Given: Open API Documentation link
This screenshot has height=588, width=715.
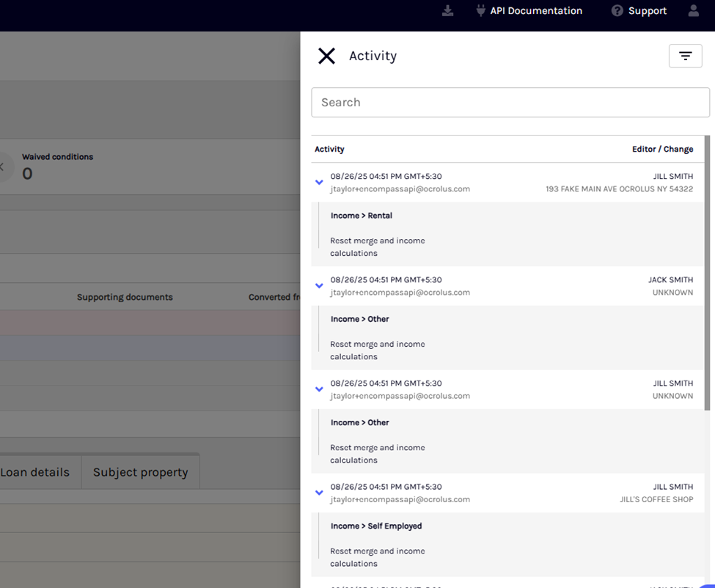Looking at the screenshot, I should pos(536,10).
